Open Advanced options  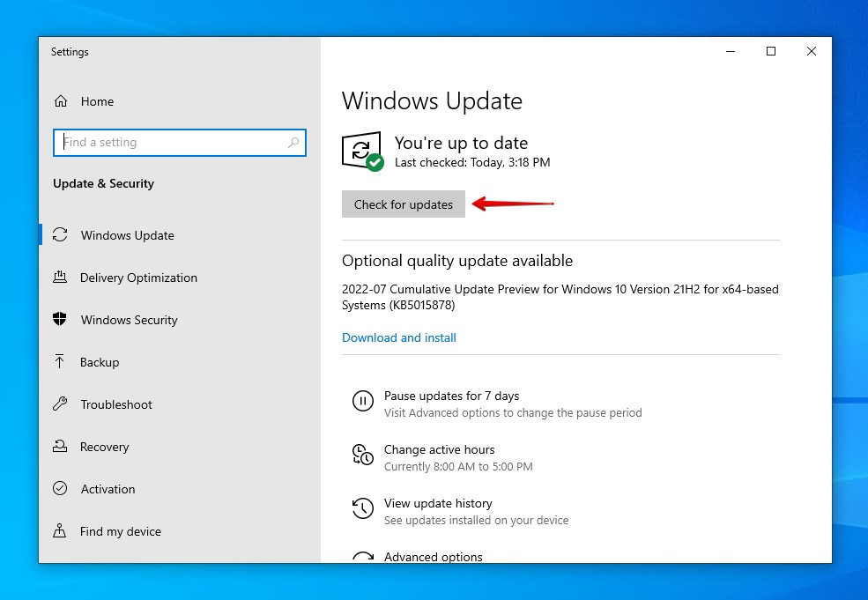(434, 557)
